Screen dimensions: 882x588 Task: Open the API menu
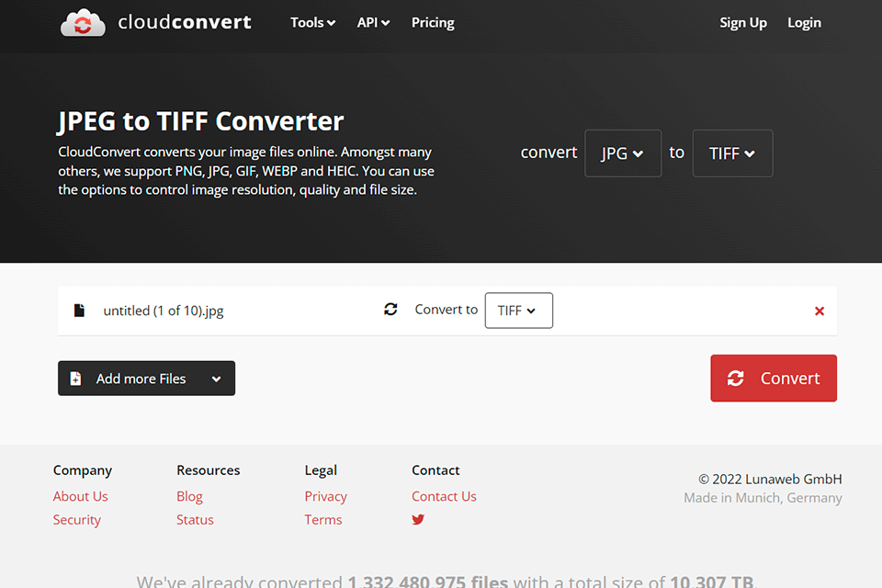(373, 22)
